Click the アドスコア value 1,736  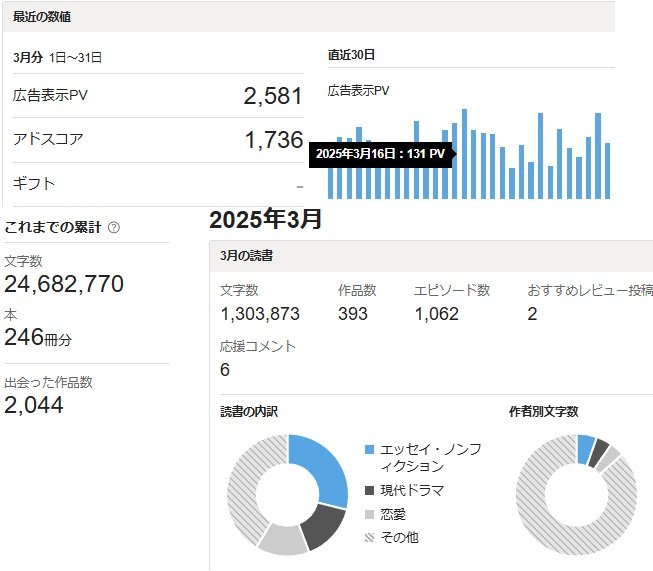click(272, 140)
